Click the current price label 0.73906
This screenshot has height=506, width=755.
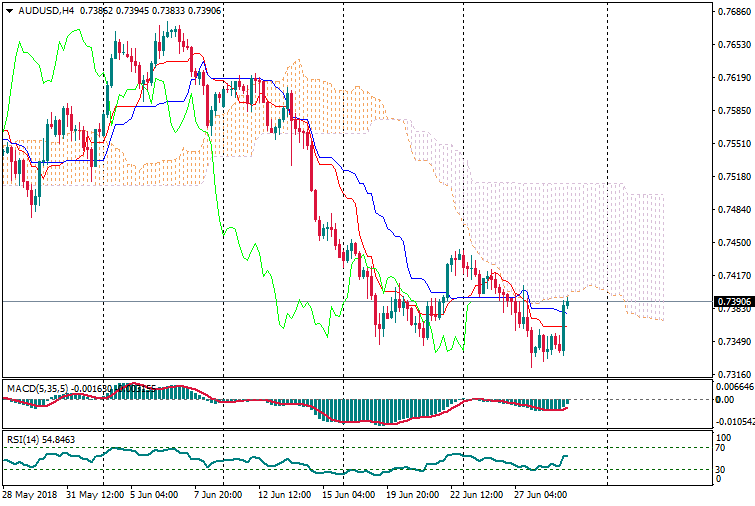point(733,301)
